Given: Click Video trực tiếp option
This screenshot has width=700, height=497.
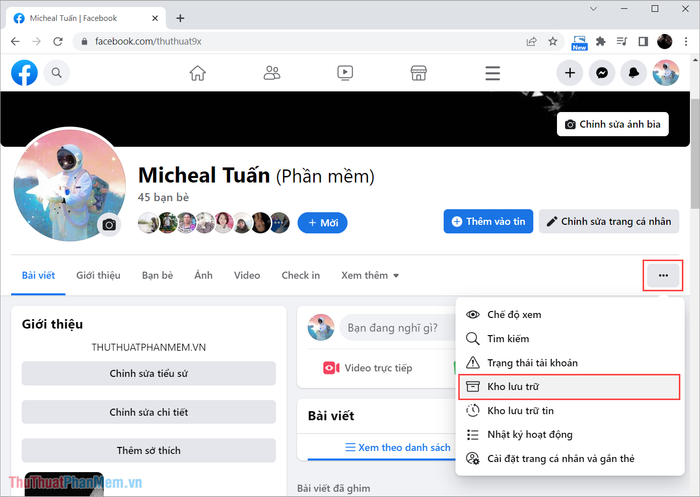Looking at the screenshot, I should [x=367, y=368].
